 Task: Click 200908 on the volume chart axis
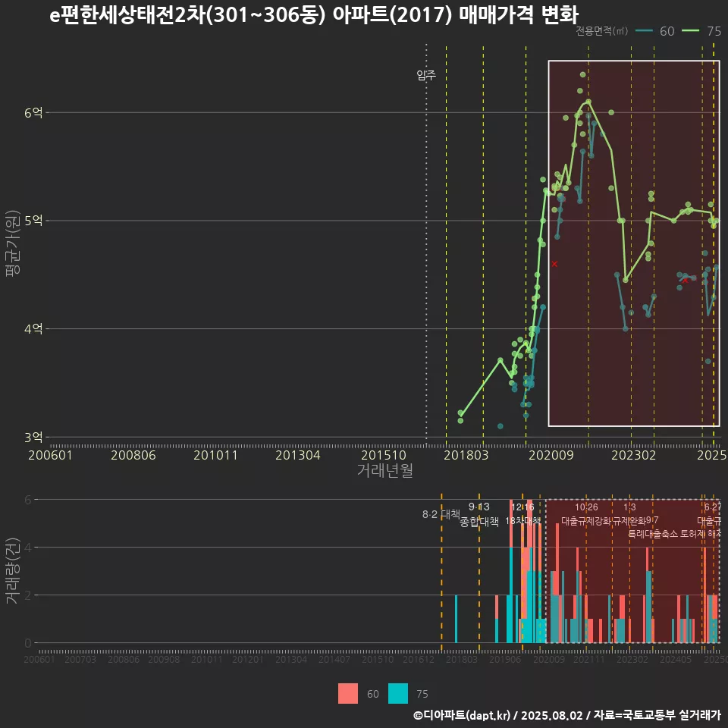[x=164, y=659]
